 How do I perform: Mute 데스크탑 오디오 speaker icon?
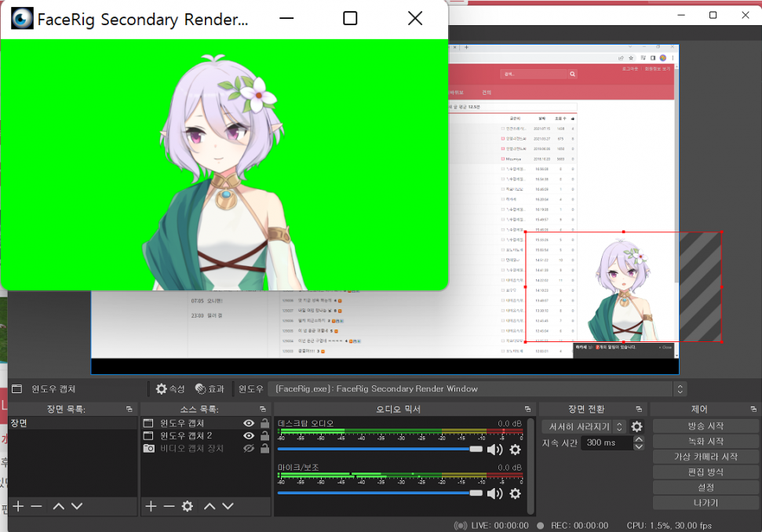(x=494, y=450)
